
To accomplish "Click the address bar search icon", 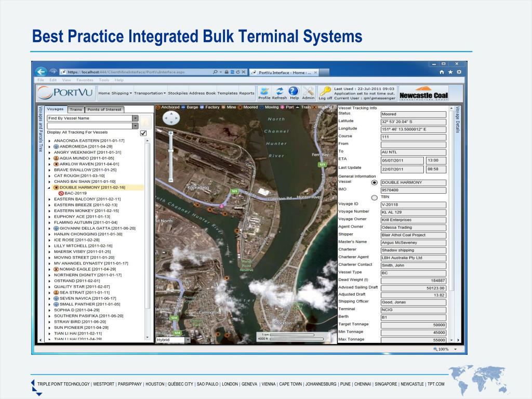I will (215, 72).
